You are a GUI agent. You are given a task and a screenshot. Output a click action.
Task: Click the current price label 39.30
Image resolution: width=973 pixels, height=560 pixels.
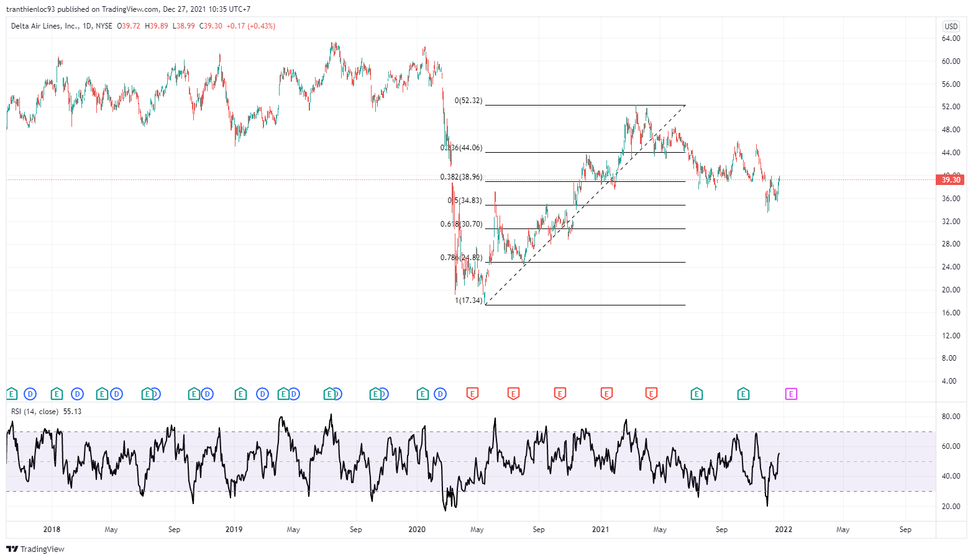(951, 180)
